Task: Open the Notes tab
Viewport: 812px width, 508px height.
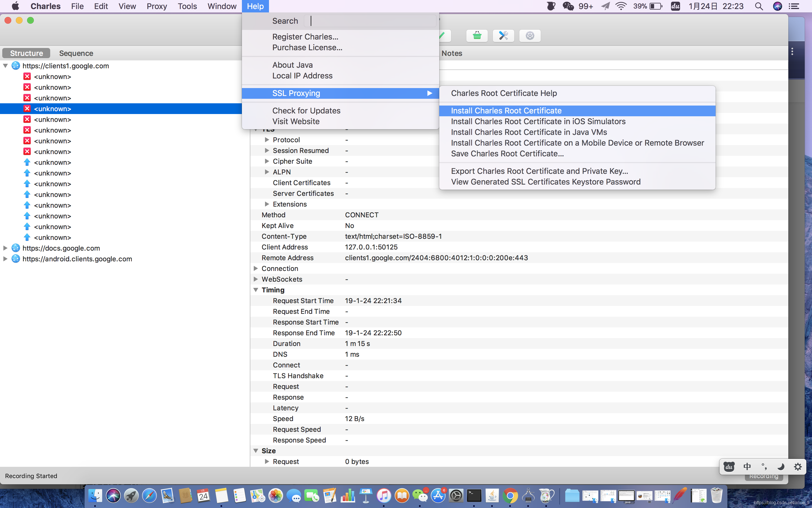Action: pos(452,53)
